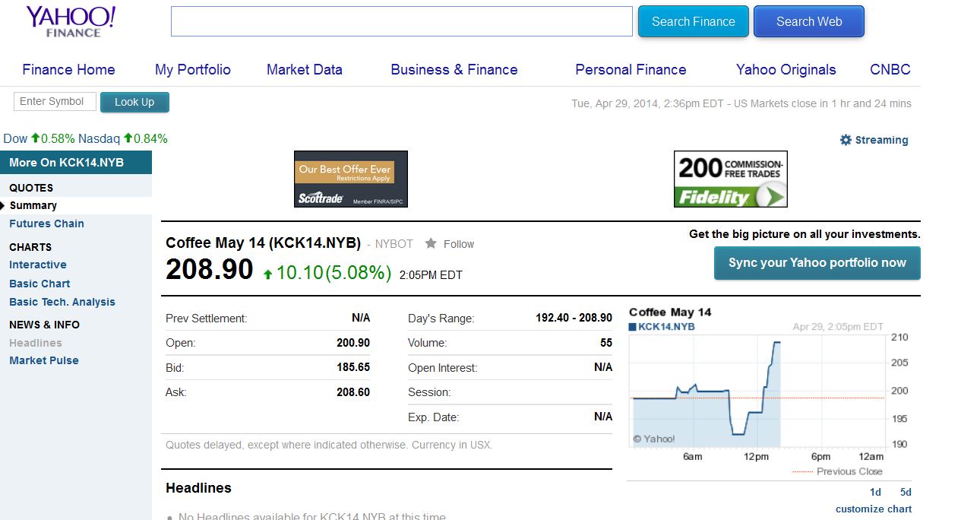Image resolution: width=980 pixels, height=520 pixels.
Task: Click Search Finance button
Action: click(x=694, y=21)
